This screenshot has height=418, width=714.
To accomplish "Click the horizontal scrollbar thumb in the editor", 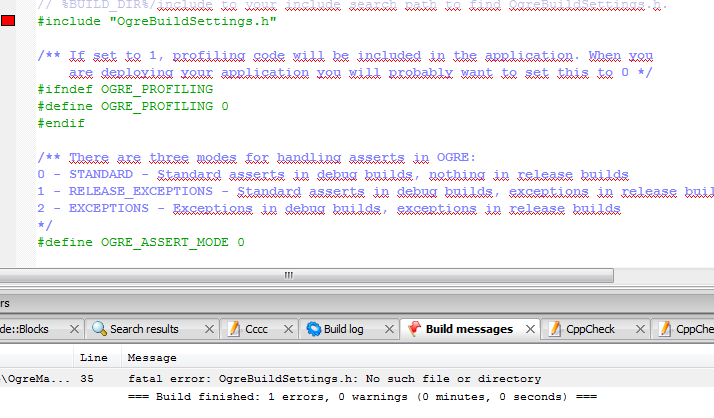I will (306, 275).
